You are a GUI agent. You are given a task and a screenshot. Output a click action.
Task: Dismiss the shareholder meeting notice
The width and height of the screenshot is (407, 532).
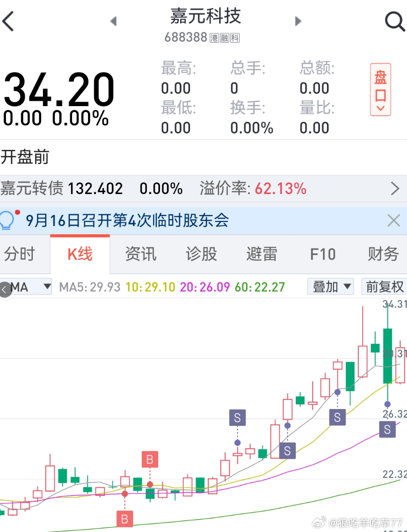[394, 220]
